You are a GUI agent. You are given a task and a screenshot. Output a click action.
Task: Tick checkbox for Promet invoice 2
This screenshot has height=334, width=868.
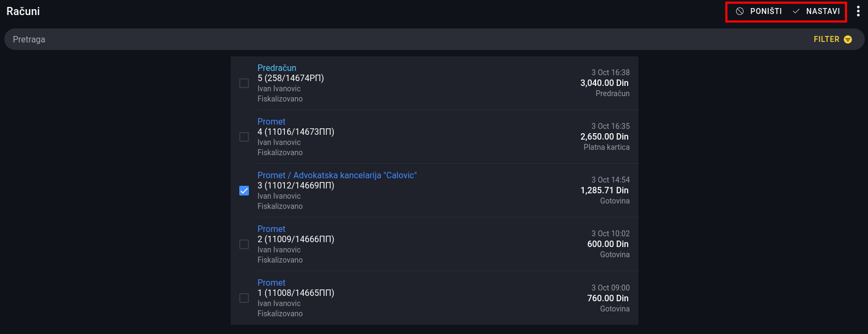click(x=244, y=244)
